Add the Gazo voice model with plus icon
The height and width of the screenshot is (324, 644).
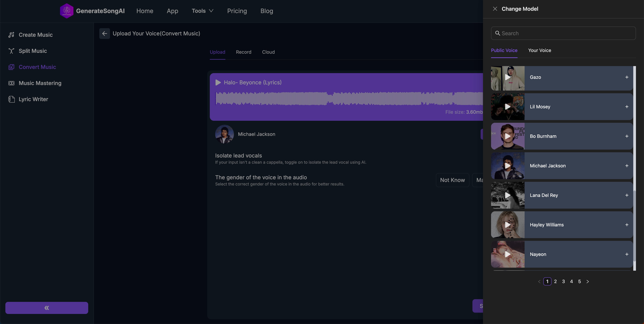pos(627,77)
